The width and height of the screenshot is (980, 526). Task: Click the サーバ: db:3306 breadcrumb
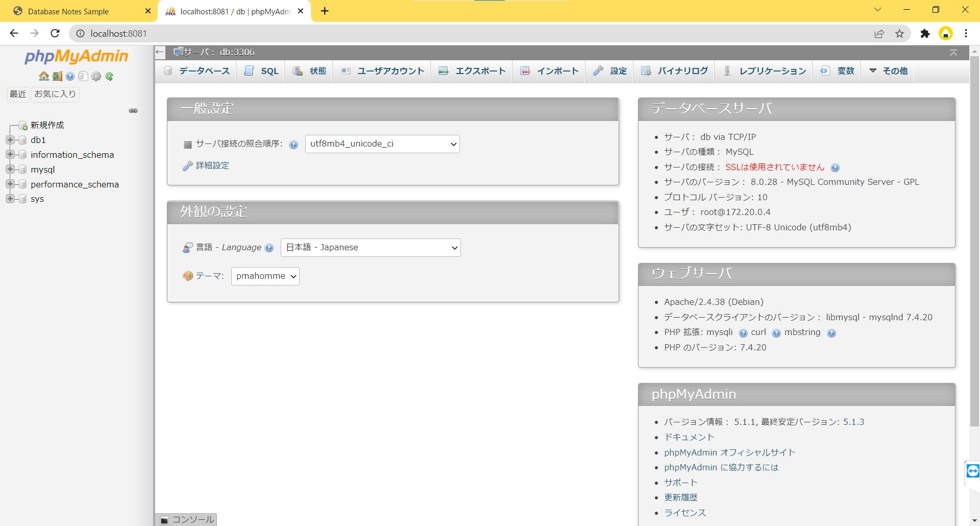[219, 52]
